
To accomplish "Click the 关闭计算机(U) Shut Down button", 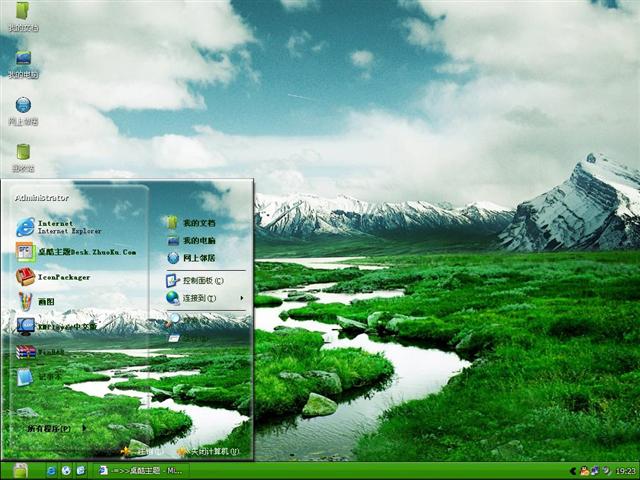I will 209,451.
